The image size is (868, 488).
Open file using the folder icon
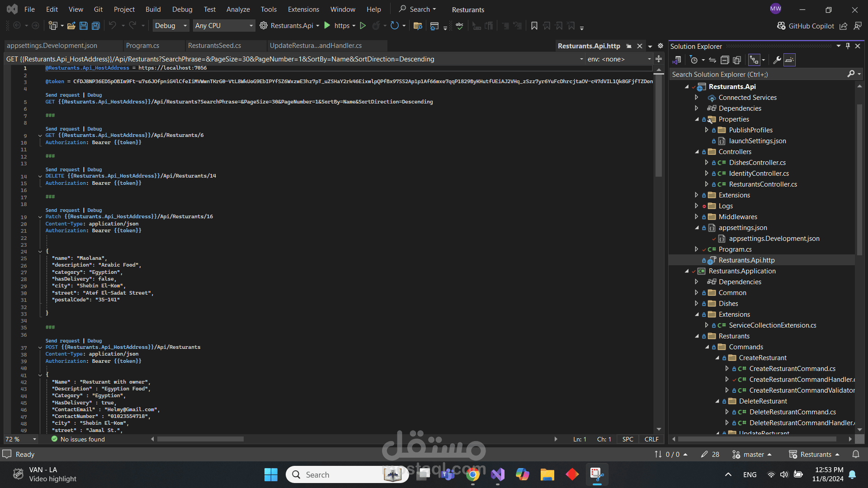click(71, 26)
